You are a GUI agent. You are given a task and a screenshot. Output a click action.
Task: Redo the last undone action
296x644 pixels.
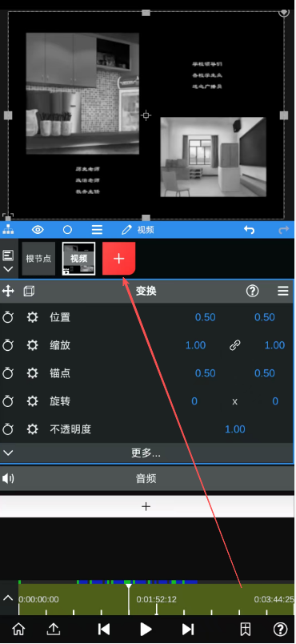[x=284, y=230]
